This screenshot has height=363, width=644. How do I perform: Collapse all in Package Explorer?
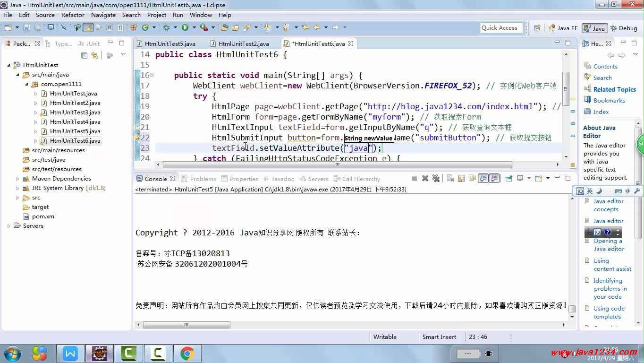[84, 55]
